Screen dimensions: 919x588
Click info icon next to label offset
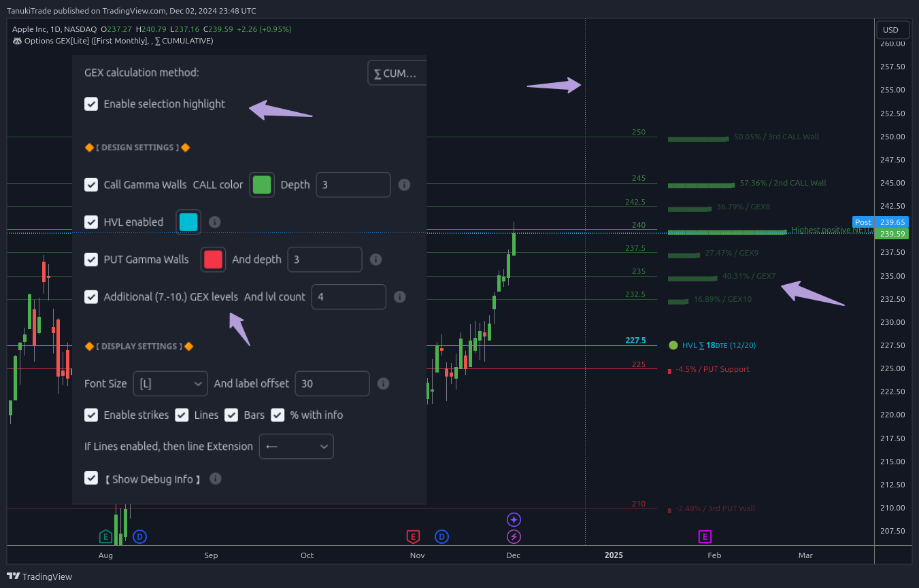pos(383,383)
